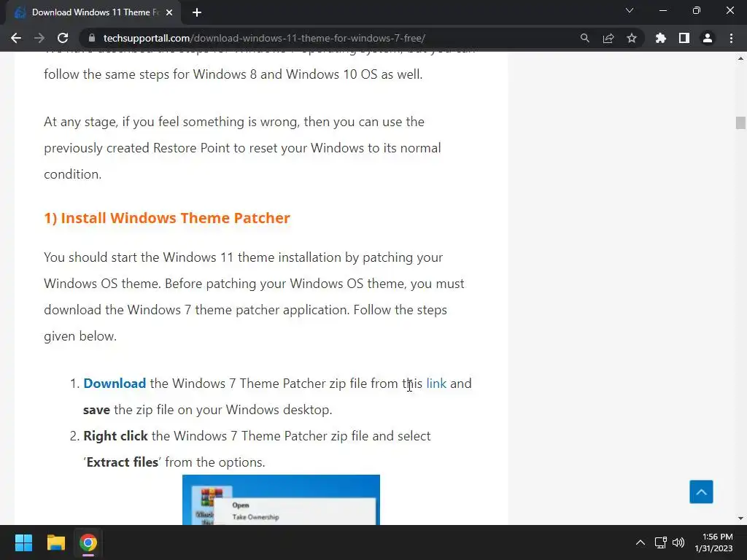Viewport: 747px width, 560px height.
Task: Click the vertical scrollbar thumb
Action: point(740,122)
